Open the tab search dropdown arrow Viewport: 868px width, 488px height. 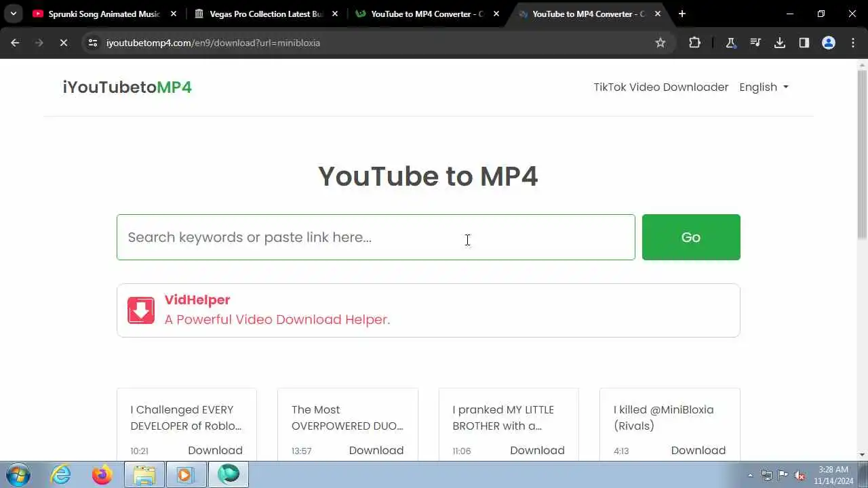click(x=13, y=14)
